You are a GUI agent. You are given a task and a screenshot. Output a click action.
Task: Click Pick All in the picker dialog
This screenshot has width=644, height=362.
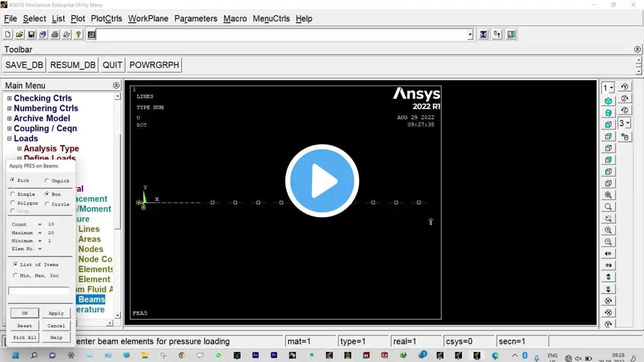(25, 337)
